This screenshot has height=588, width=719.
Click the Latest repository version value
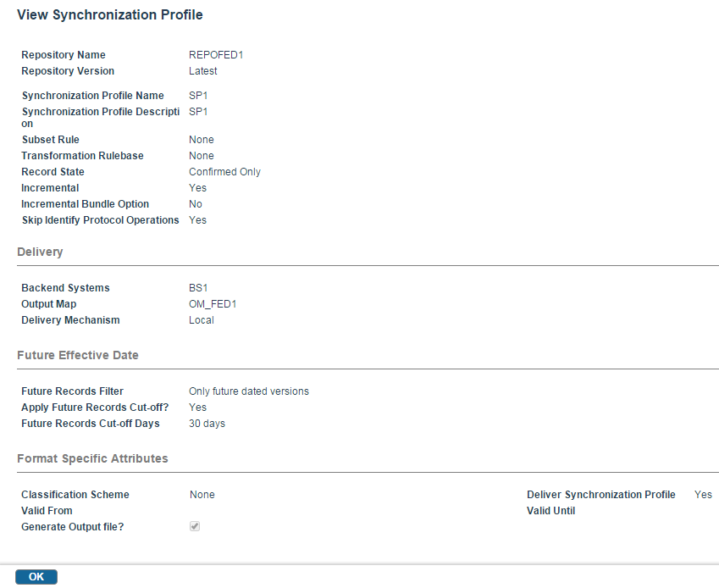(203, 71)
